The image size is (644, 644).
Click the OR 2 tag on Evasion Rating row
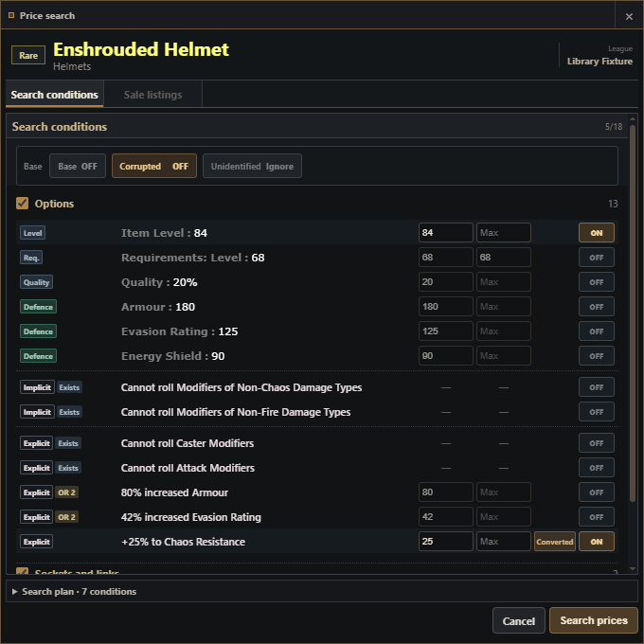66,517
